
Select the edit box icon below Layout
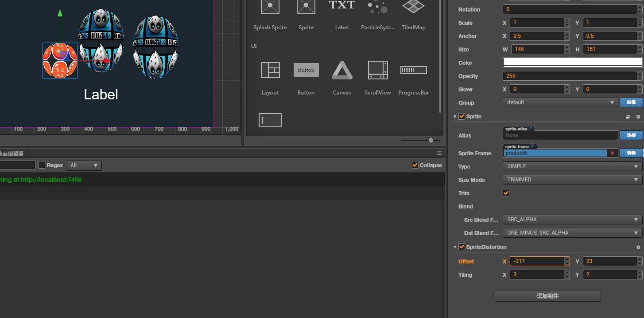pos(270,120)
